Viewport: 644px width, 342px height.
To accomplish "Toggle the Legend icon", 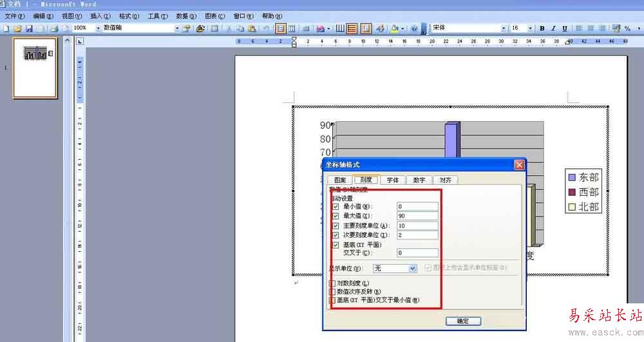I will (x=366, y=28).
